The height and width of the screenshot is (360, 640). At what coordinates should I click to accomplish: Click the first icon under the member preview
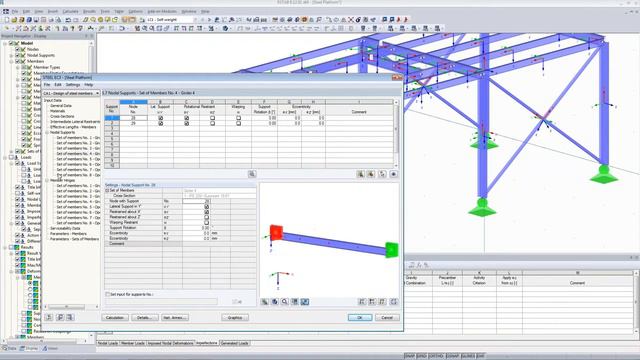(x=264, y=302)
